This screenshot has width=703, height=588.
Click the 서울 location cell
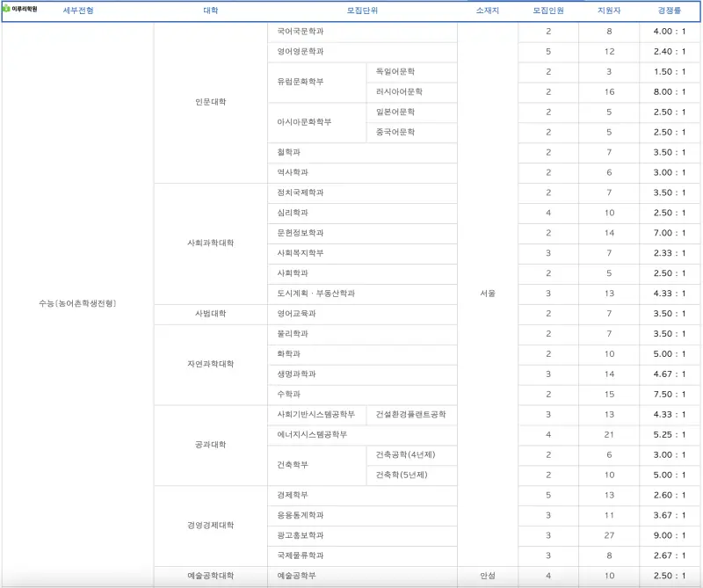click(488, 294)
